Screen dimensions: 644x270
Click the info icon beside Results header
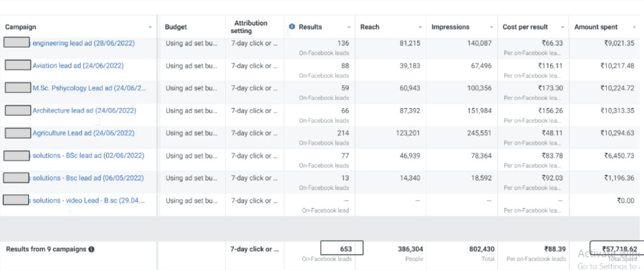292,27
